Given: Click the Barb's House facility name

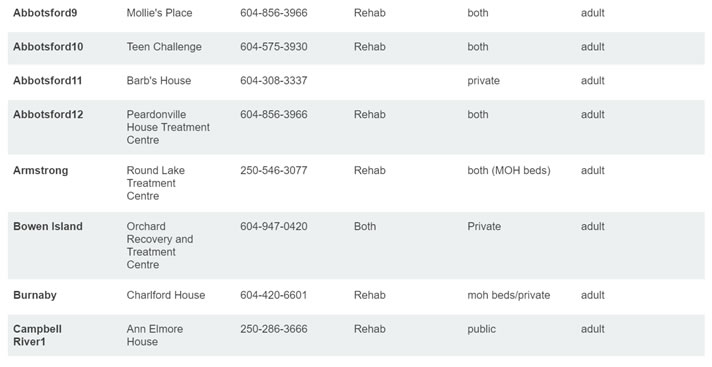Looking at the screenshot, I should (159, 81).
